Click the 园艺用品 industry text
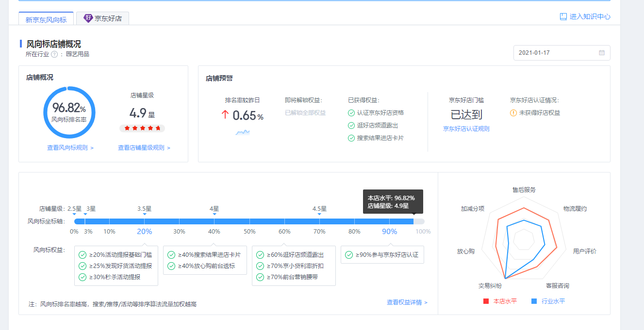This screenshot has height=330, width=644. coord(78,54)
